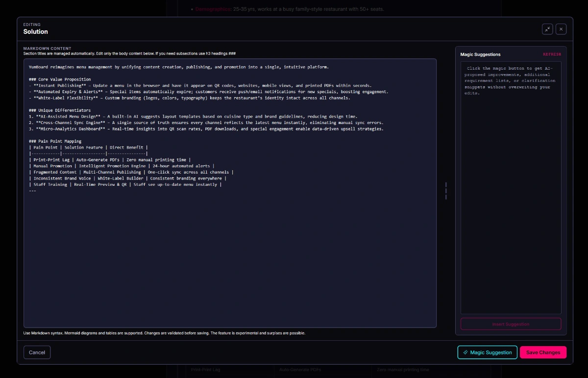Click Save Changes for the Solution section

[x=543, y=352]
